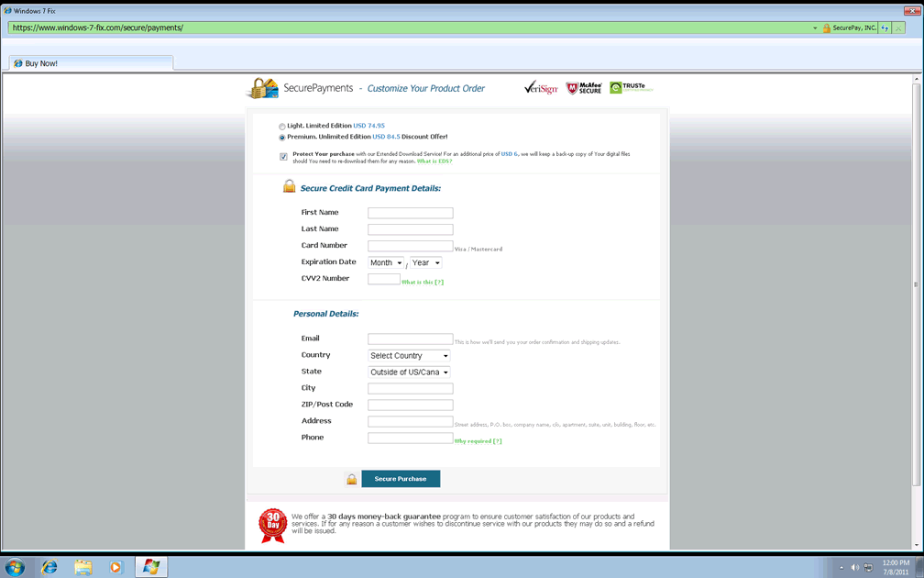Open Windows Explorer folder on the taskbar
This screenshot has height=578, width=924.
pos(83,567)
